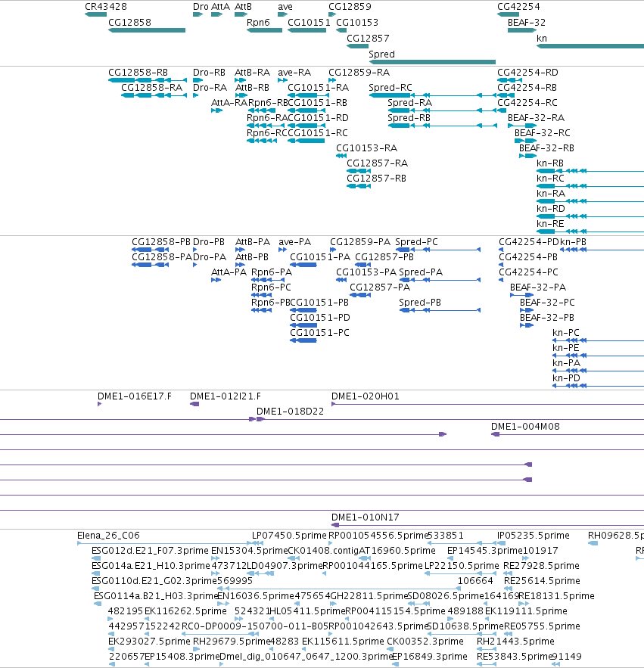Click BAC end DME1-016E17.F

pyautogui.click(x=135, y=396)
